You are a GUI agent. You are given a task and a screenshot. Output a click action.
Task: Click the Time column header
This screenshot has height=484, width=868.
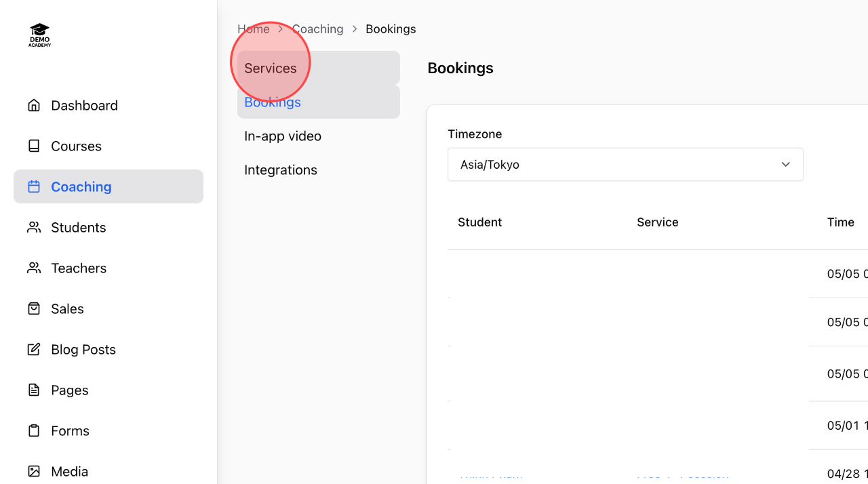[x=840, y=222]
